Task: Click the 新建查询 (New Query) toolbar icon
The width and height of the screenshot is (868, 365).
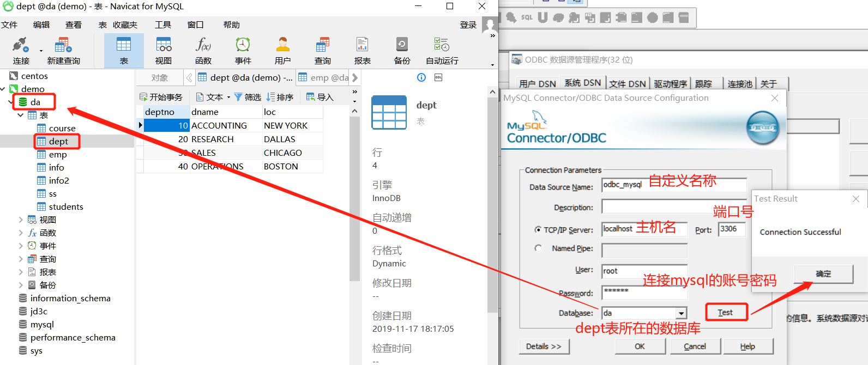Action: [x=63, y=51]
